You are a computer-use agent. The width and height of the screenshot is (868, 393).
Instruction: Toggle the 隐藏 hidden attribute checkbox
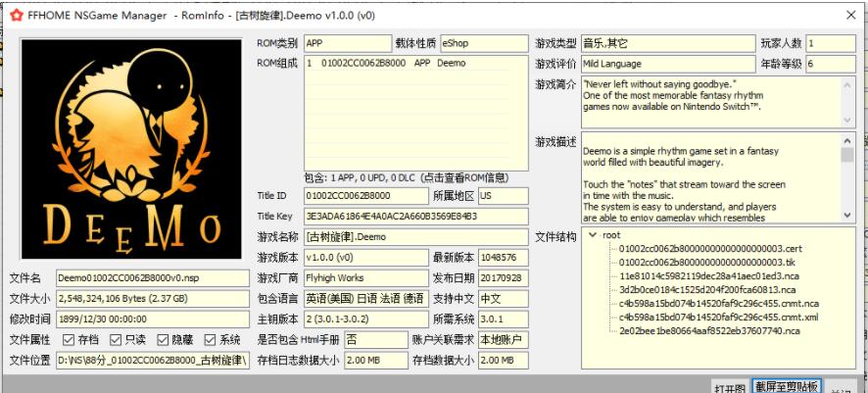163,339
